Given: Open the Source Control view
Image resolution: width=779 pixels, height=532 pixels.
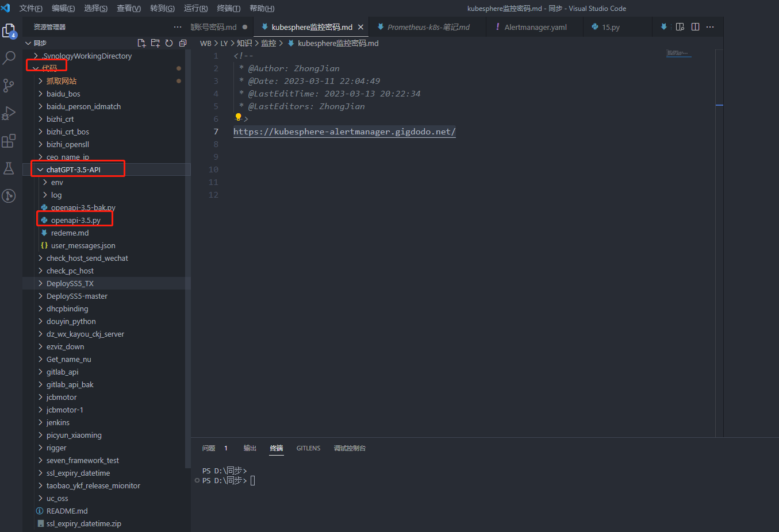Looking at the screenshot, I should pos(9,86).
